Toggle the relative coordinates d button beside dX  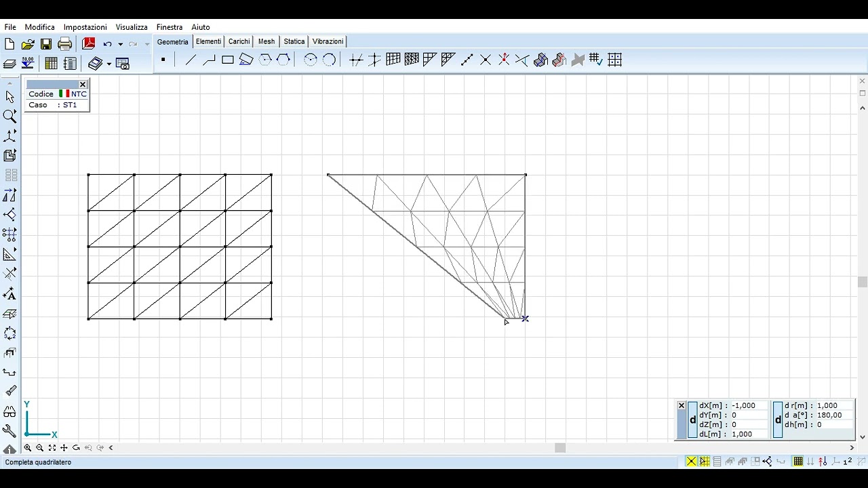click(x=692, y=420)
